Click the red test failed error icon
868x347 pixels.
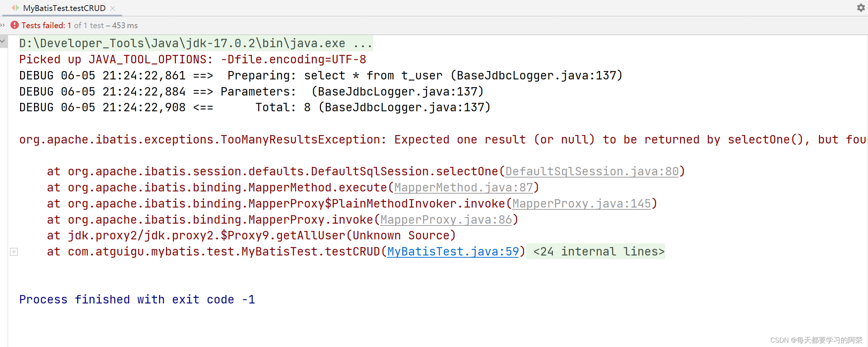15,25
